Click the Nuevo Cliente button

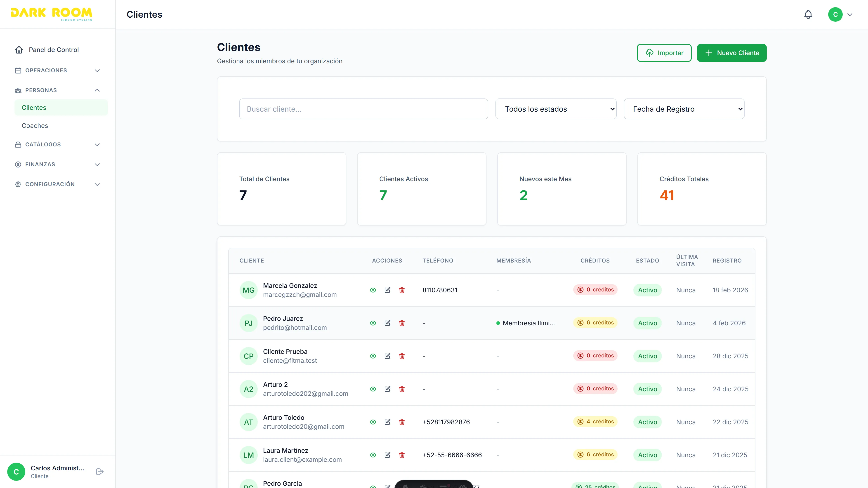731,53
